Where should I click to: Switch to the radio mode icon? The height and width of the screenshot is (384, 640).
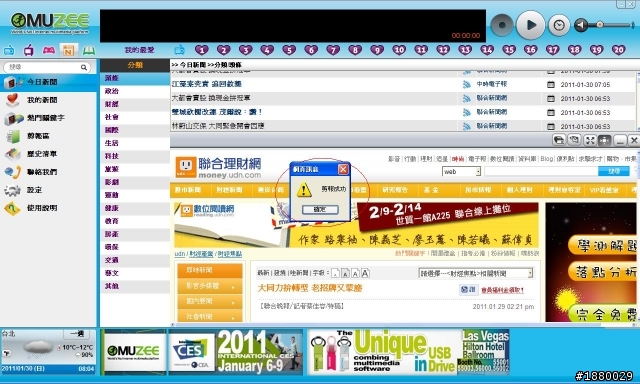(x=9, y=51)
